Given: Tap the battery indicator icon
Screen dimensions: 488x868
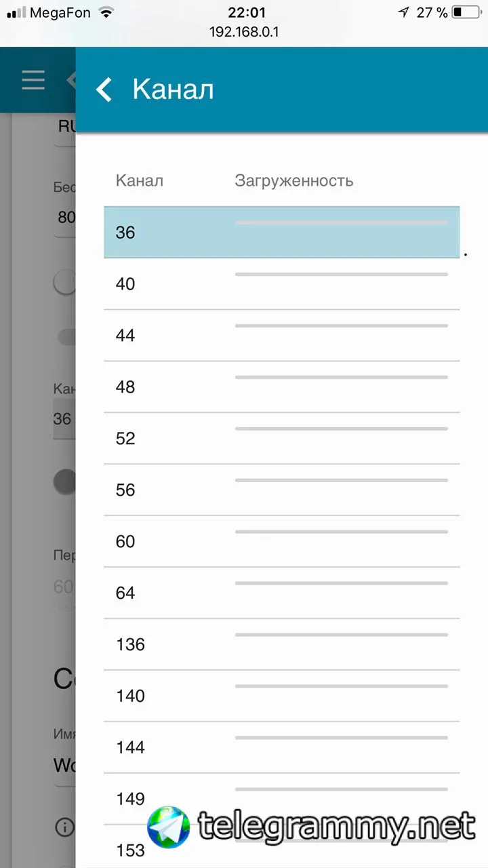Looking at the screenshot, I should coord(466,12).
